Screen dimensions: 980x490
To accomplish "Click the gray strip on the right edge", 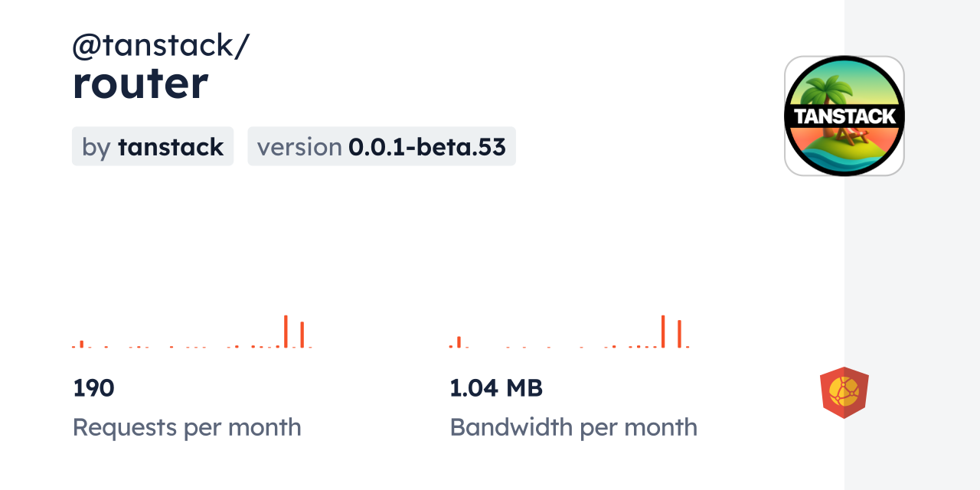I will coord(912,245).
